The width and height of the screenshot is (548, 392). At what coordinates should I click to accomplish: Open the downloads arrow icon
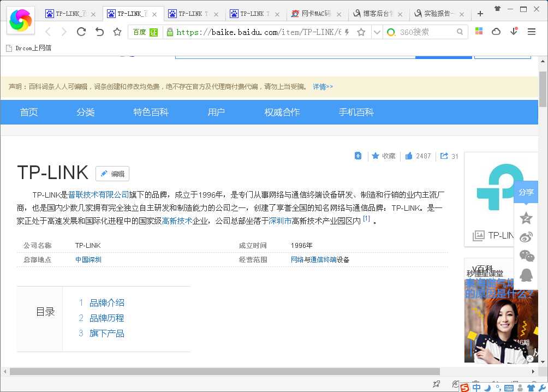(x=514, y=31)
